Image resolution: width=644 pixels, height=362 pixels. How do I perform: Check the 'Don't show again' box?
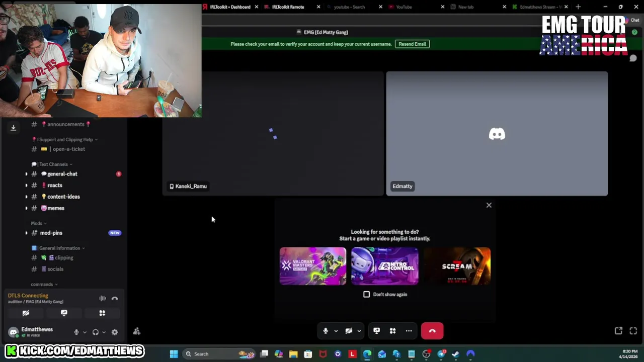coord(366,295)
